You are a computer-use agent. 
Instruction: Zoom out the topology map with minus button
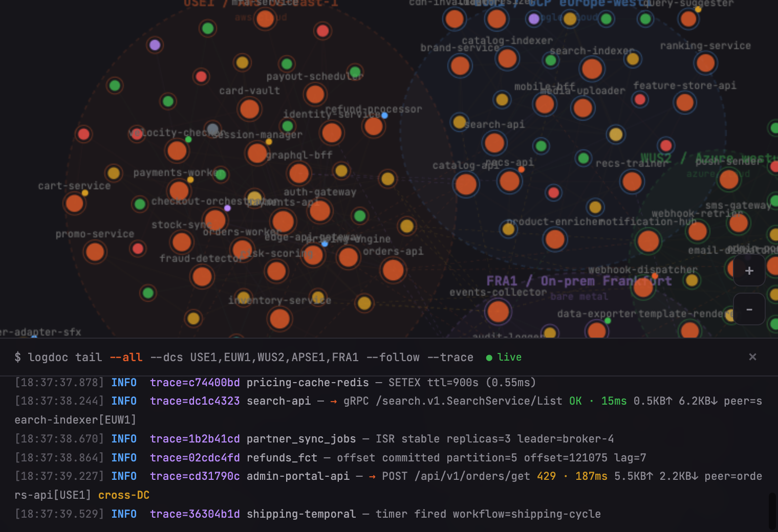[x=749, y=309]
